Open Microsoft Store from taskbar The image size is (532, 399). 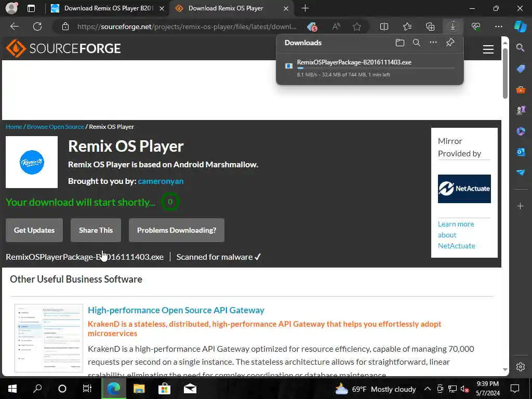coord(164,389)
